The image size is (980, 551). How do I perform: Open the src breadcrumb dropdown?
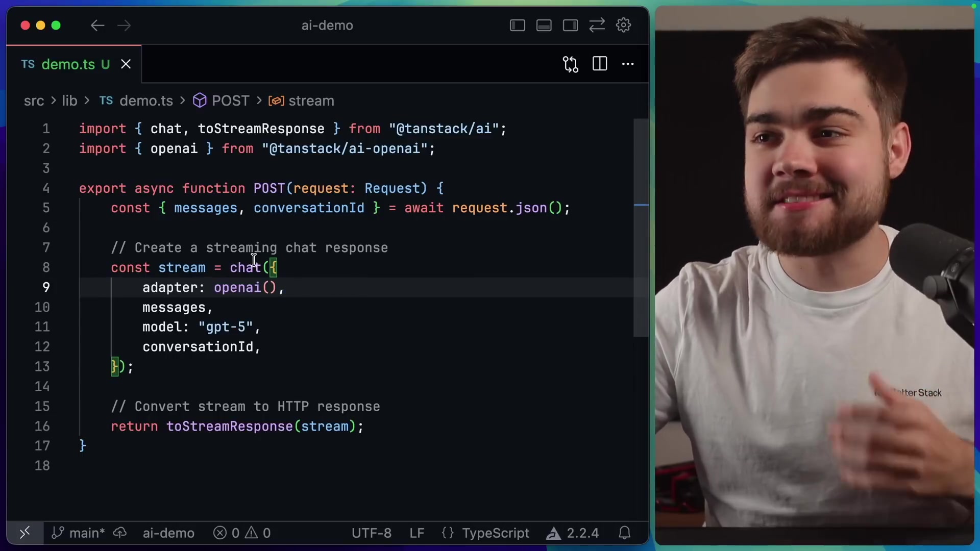pyautogui.click(x=34, y=101)
